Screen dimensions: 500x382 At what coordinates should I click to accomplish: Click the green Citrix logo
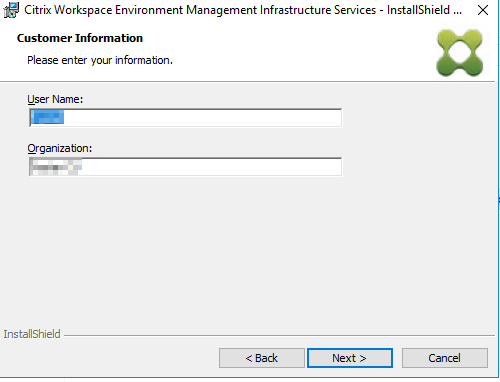[x=460, y=53]
